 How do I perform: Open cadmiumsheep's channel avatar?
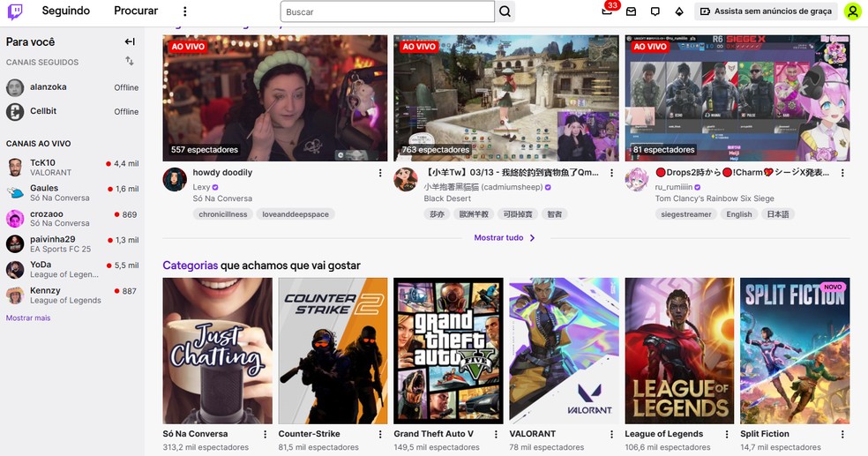(405, 179)
